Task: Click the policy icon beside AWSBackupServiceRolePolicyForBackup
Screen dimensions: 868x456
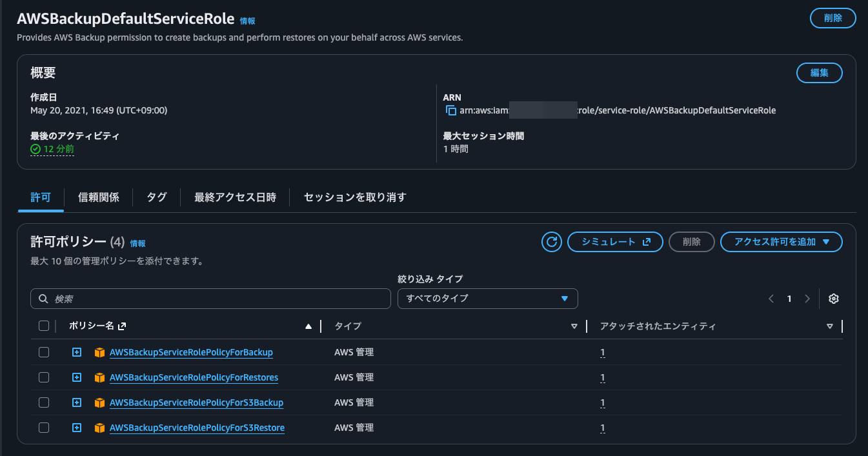Action: pyautogui.click(x=99, y=352)
